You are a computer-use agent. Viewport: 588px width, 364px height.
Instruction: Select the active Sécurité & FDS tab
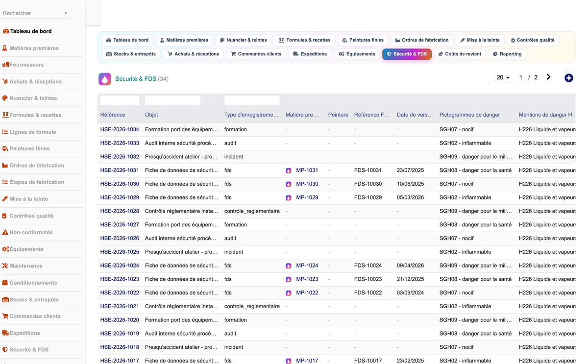pyautogui.click(x=407, y=54)
